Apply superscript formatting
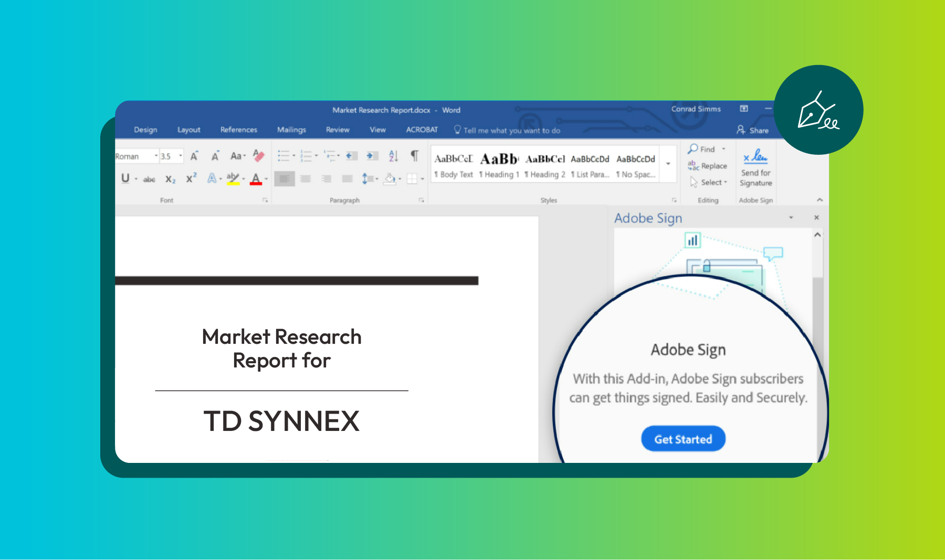The height and width of the screenshot is (560, 945). (191, 178)
